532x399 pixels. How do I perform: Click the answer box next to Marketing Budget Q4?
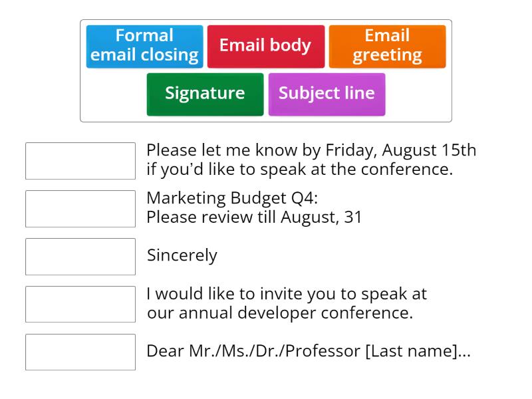click(80, 208)
